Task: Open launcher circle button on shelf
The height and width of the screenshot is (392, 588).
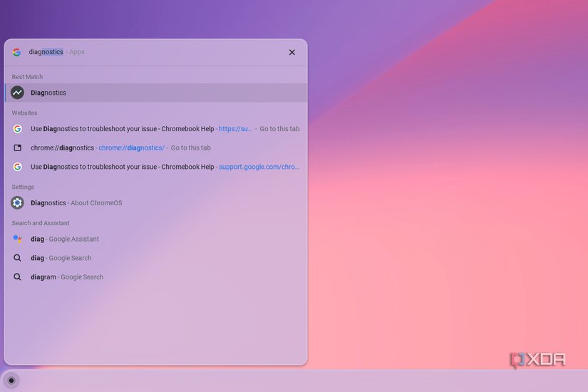Action: [x=11, y=381]
